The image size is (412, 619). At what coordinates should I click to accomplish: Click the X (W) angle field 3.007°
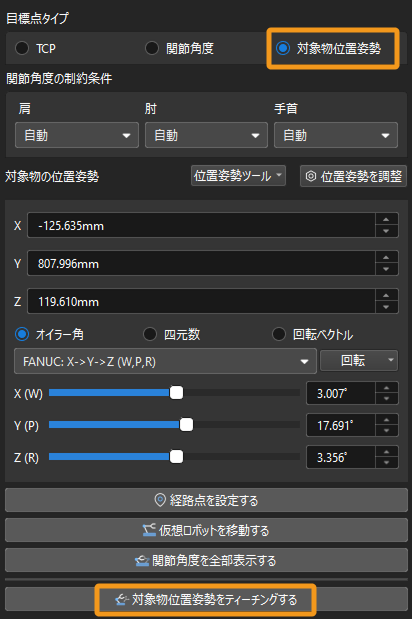pyautogui.click(x=341, y=393)
